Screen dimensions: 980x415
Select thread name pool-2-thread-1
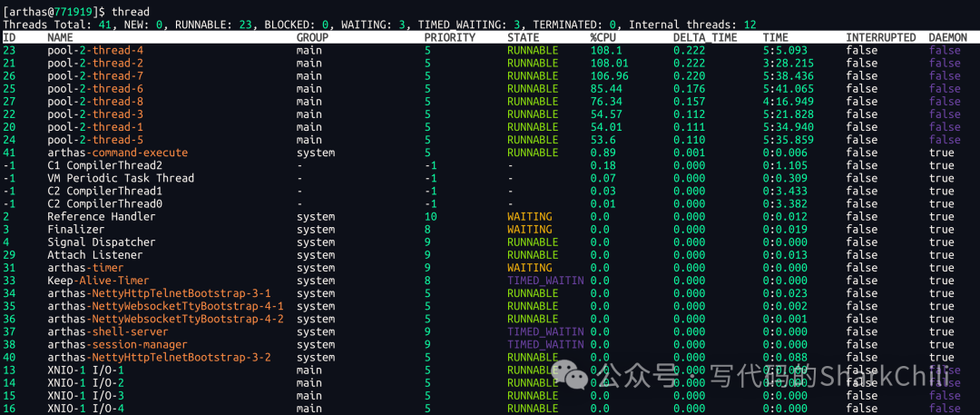pos(95,127)
